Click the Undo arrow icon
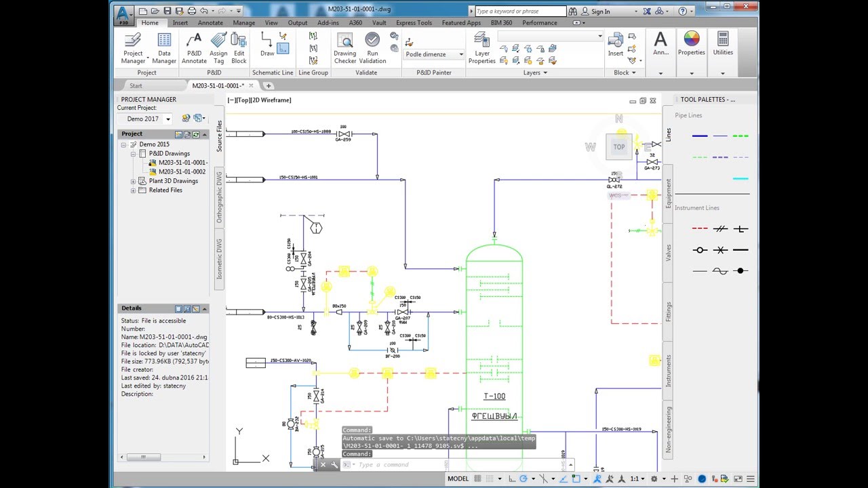 pyautogui.click(x=205, y=11)
